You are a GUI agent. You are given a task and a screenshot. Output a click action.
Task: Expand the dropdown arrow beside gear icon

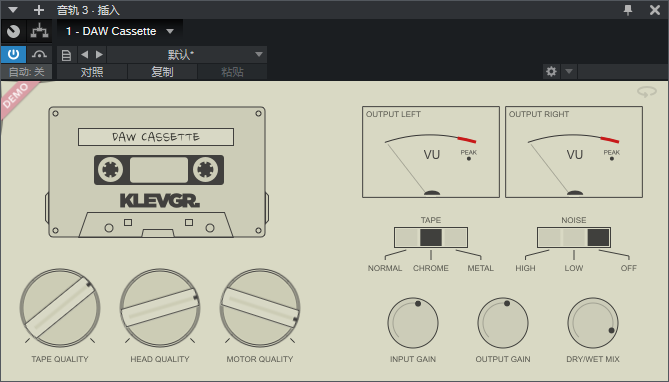pyautogui.click(x=569, y=71)
